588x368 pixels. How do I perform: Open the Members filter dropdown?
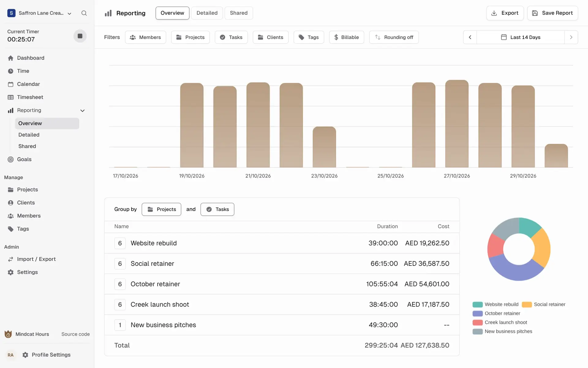[145, 37]
